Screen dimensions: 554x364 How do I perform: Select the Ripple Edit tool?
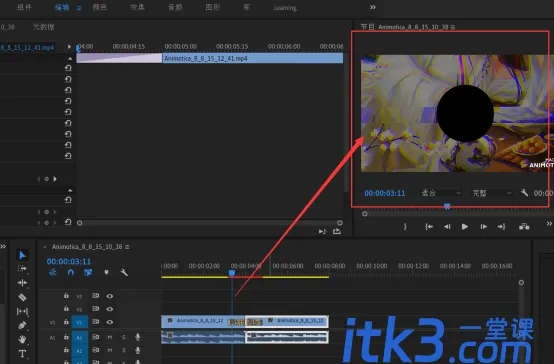pyautogui.click(x=22, y=283)
